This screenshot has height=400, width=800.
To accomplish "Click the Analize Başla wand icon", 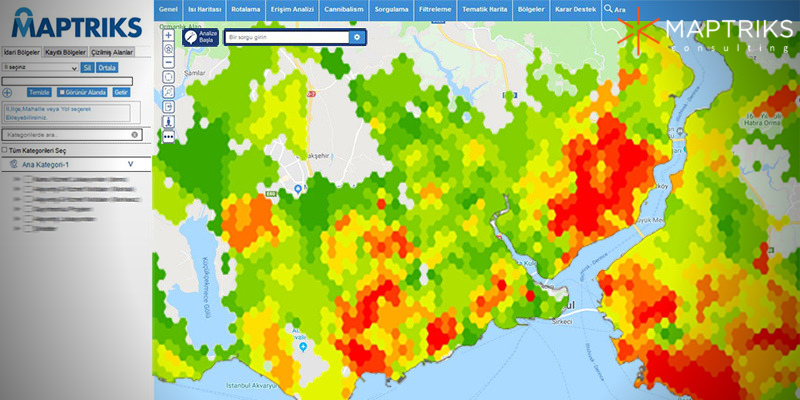I will (191, 37).
